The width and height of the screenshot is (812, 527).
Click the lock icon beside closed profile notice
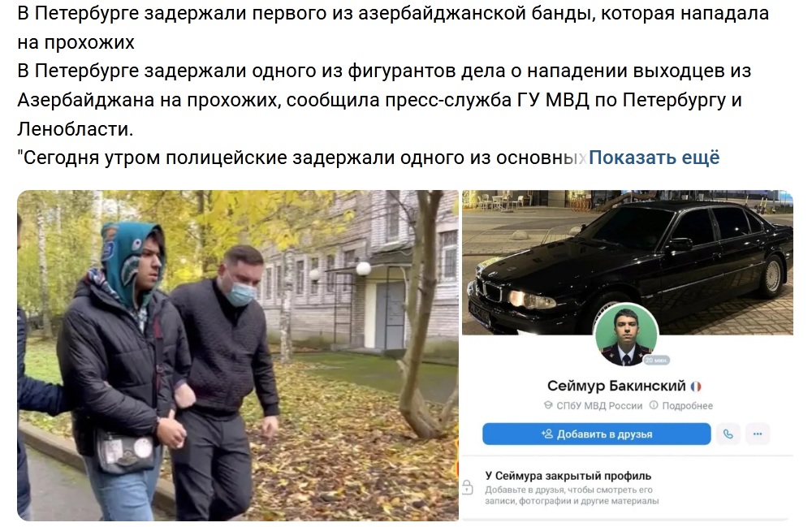467,487
